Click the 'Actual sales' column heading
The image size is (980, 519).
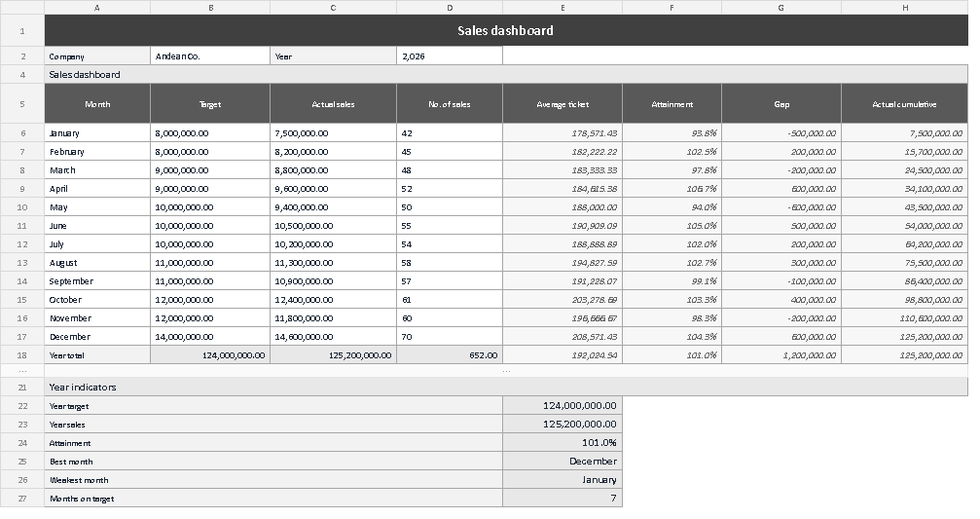coord(333,104)
